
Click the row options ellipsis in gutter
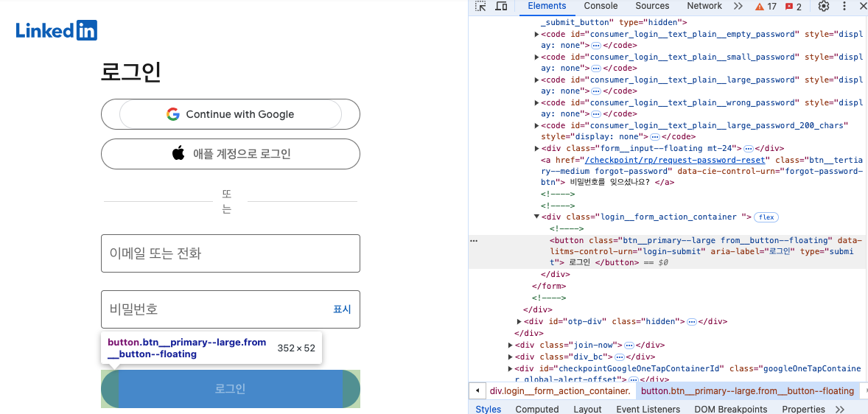point(473,241)
